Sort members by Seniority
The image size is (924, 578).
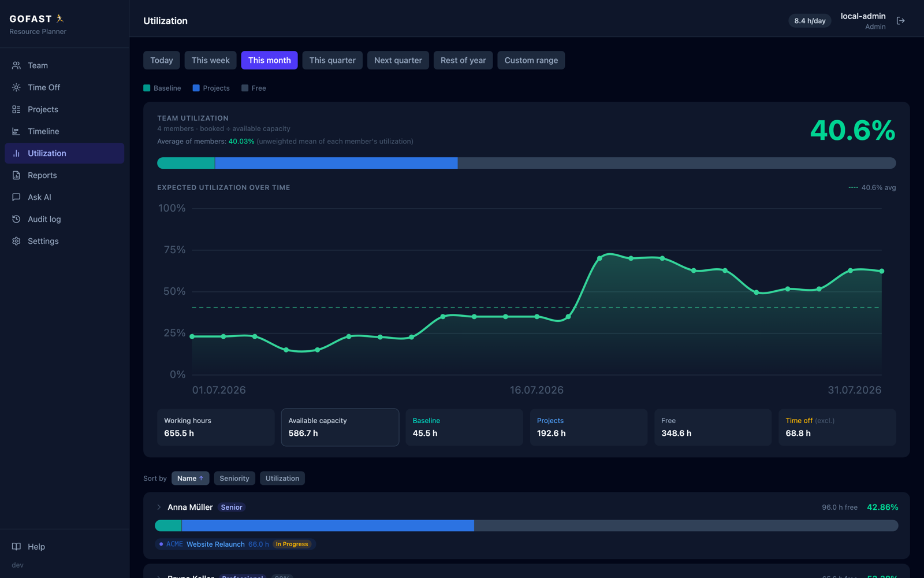coord(234,478)
